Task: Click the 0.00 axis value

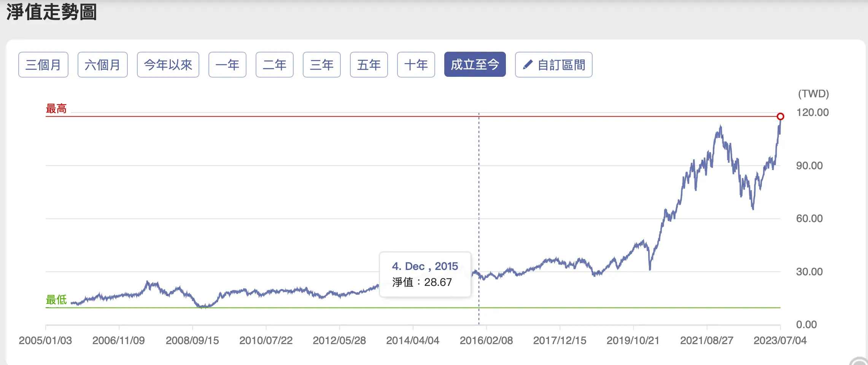Action: point(806,325)
